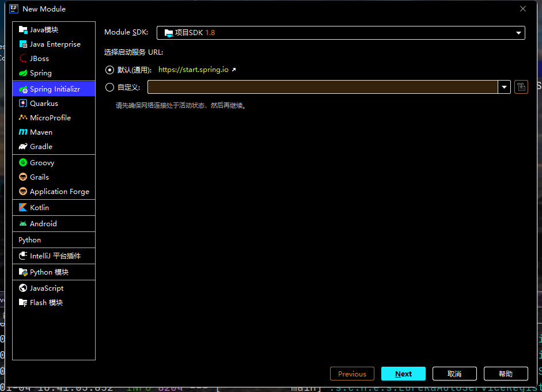Click the JavaScript globe icon

coord(23,288)
